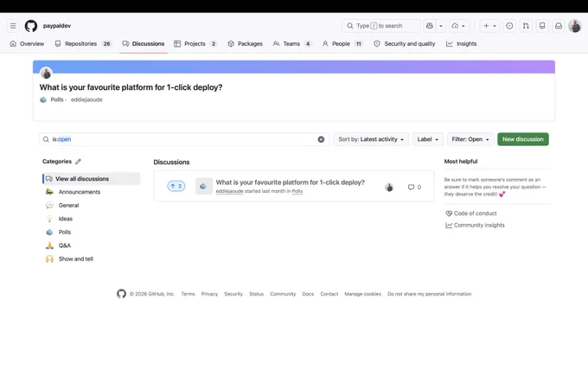This screenshot has height=382, width=588.
Task: Expand the Copilot dropdown arrow
Action: tap(441, 26)
